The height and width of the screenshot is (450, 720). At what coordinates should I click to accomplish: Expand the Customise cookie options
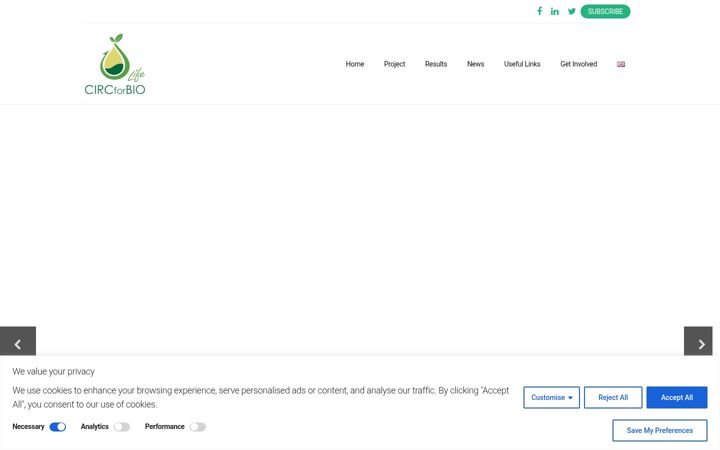click(x=551, y=398)
